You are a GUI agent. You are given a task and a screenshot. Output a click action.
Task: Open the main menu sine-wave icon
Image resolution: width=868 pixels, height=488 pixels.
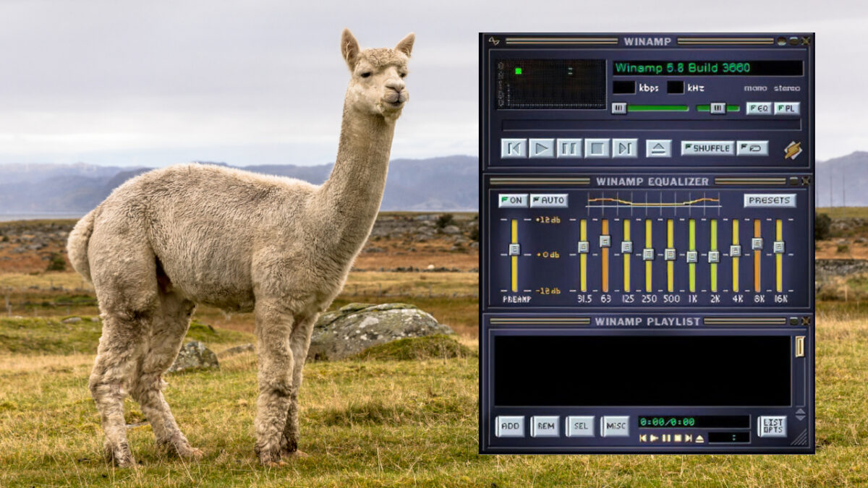494,41
